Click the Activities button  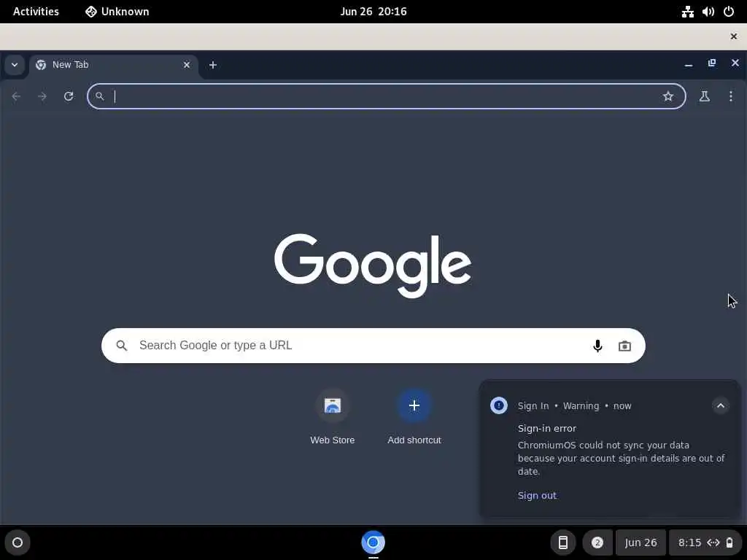click(x=36, y=12)
